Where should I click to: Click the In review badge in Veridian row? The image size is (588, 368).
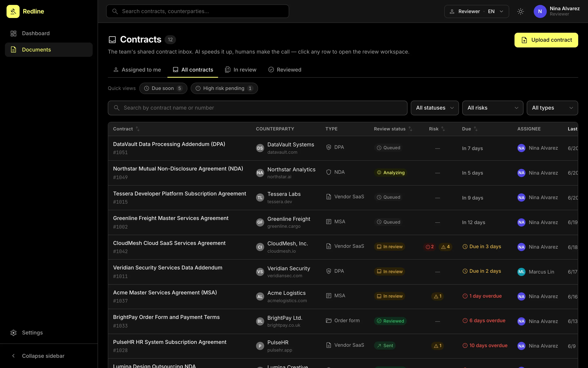(x=390, y=272)
